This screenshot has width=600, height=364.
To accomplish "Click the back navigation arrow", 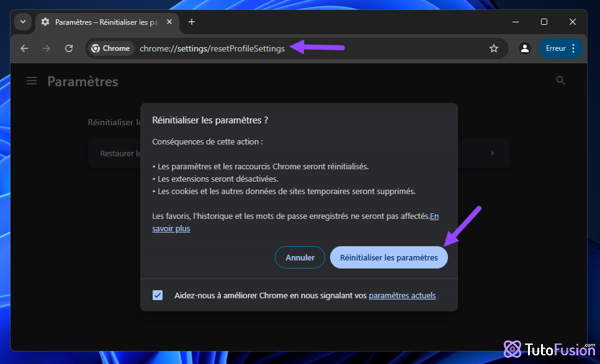I will 24,48.
